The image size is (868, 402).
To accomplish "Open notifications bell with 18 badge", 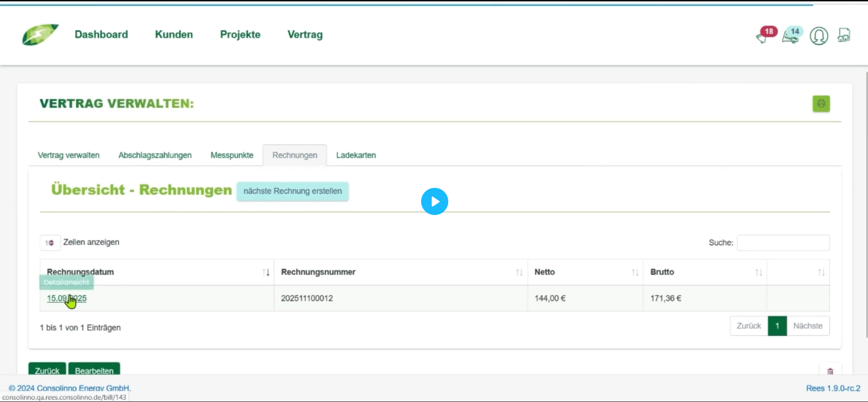I will [x=765, y=35].
